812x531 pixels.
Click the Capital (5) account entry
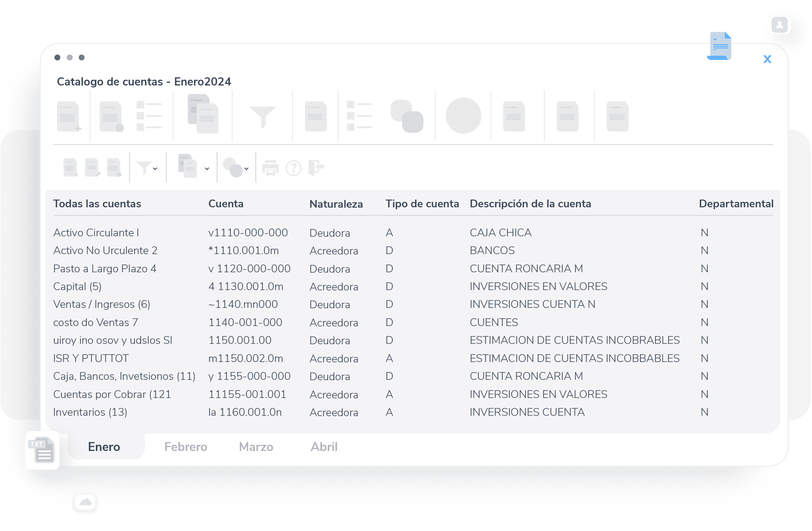[77, 286]
